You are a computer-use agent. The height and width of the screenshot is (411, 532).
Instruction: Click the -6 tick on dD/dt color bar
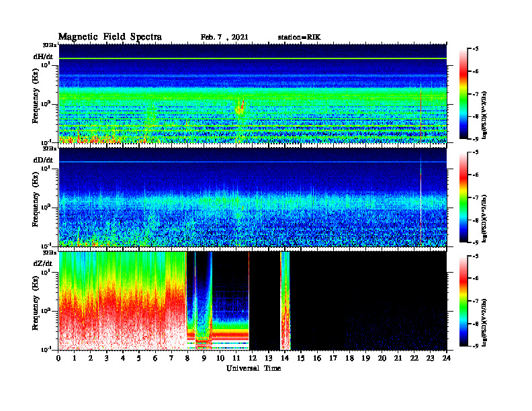(476, 175)
